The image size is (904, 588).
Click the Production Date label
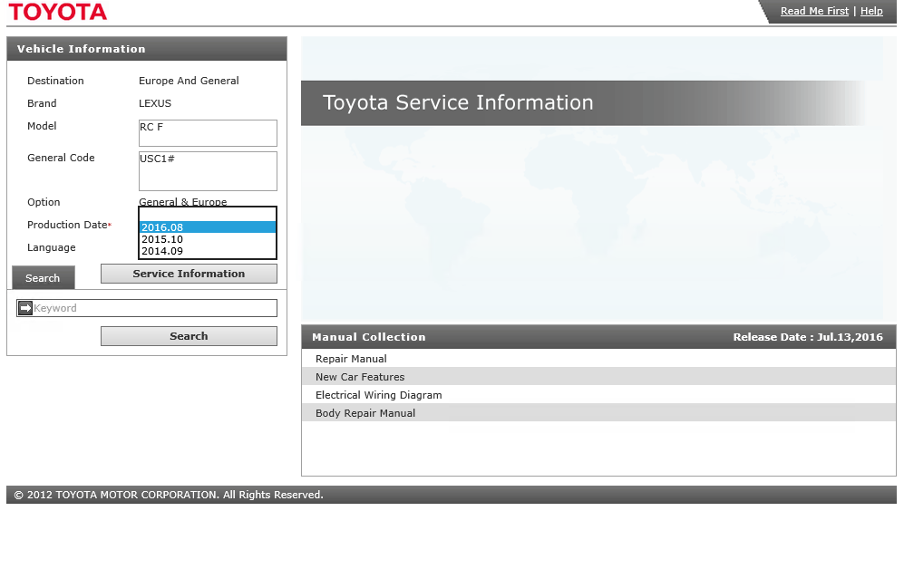67,225
